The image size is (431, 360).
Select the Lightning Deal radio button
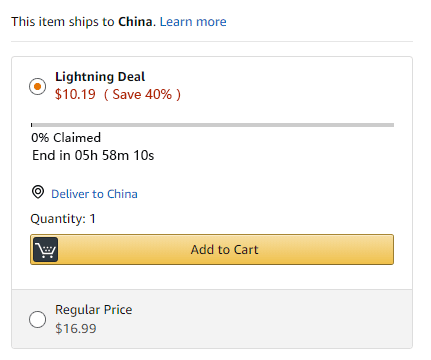(37, 86)
